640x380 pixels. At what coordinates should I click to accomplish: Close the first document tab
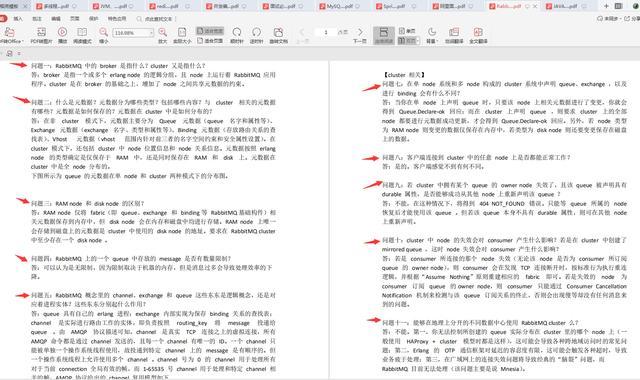[x=26, y=6]
